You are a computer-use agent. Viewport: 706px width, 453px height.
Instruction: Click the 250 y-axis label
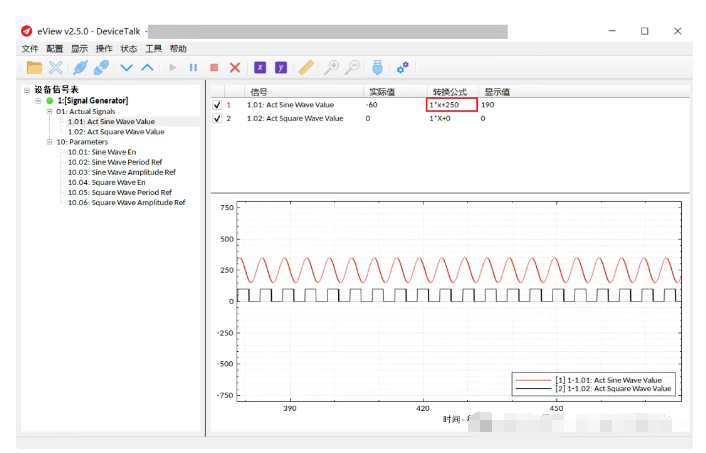(227, 270)
